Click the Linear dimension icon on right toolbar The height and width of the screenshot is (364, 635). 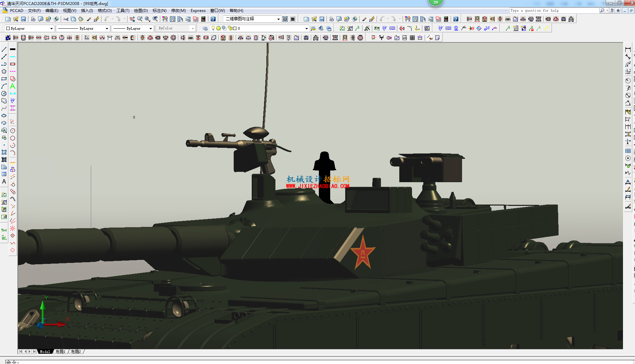628,49
